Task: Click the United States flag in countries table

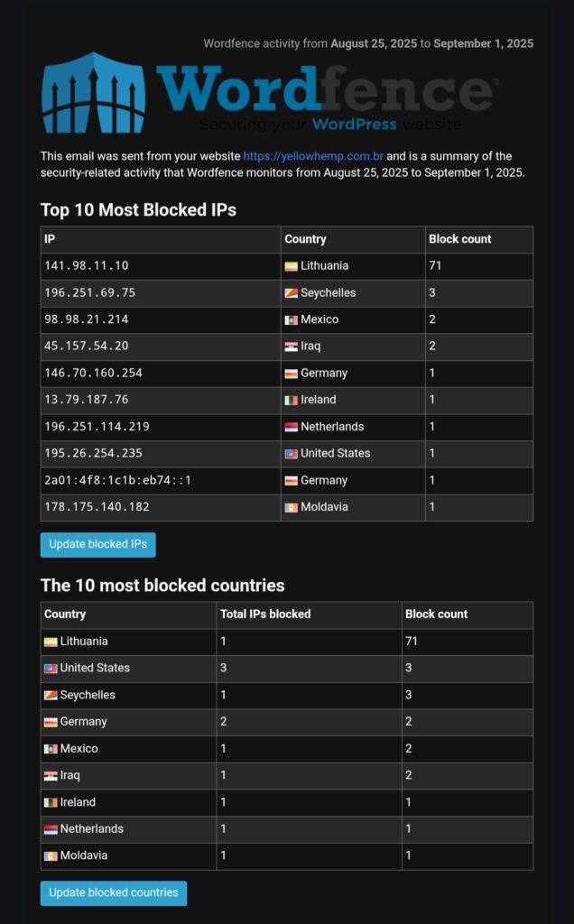Action: pyautogui.click(x=51, y=669)
